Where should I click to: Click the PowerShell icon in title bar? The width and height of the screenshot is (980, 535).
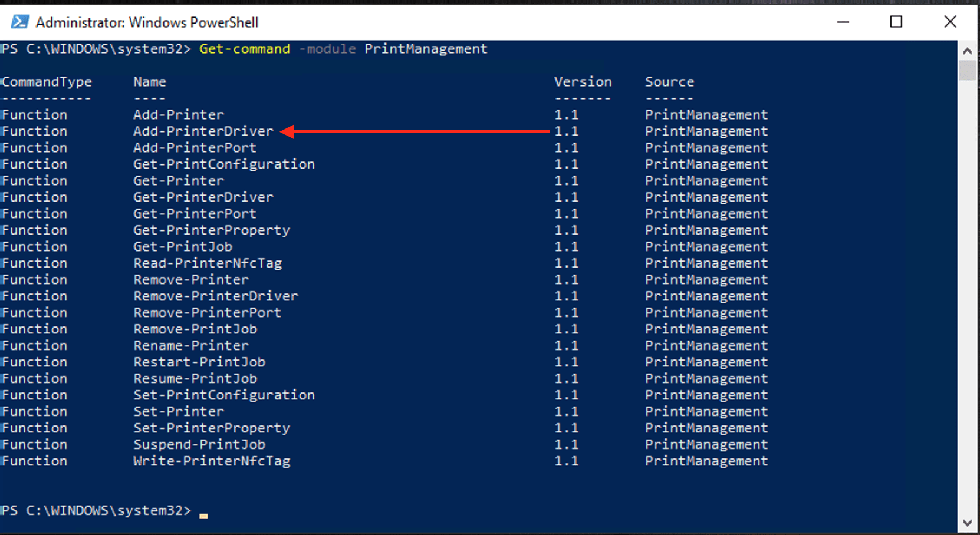click(x=19, y=22)
